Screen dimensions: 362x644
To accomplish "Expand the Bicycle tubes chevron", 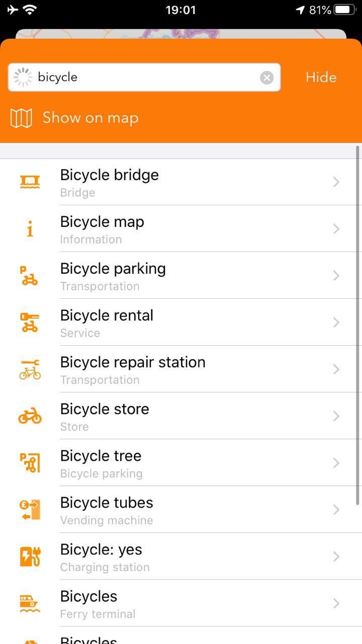I will click(336, 510).
